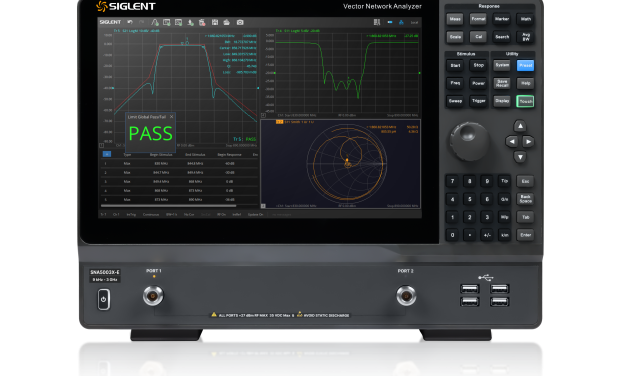Push the Enter key
The width and height of the screenshot is (627, 376).
(x=525, y=235)
